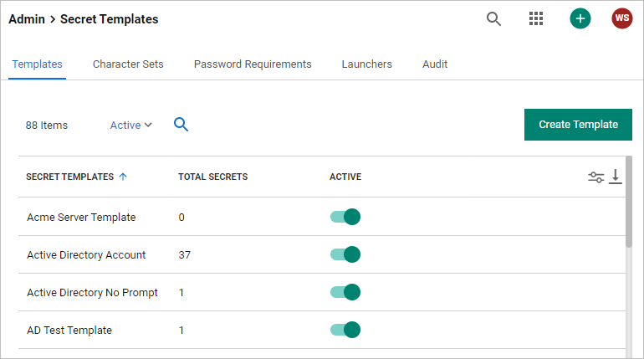Switch off Active Directory No Prompt toggle
This screenshot has height=359, width=644.
coord(345,292)
